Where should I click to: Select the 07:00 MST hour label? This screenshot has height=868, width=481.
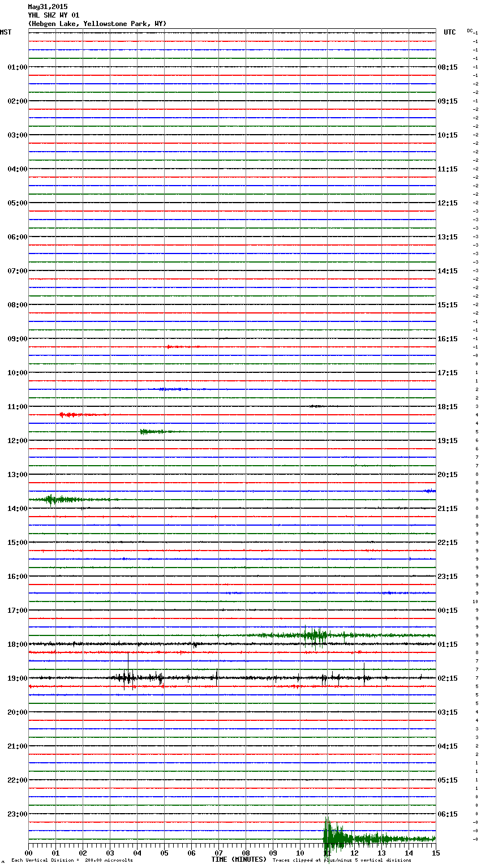click(x=17, y=271)
